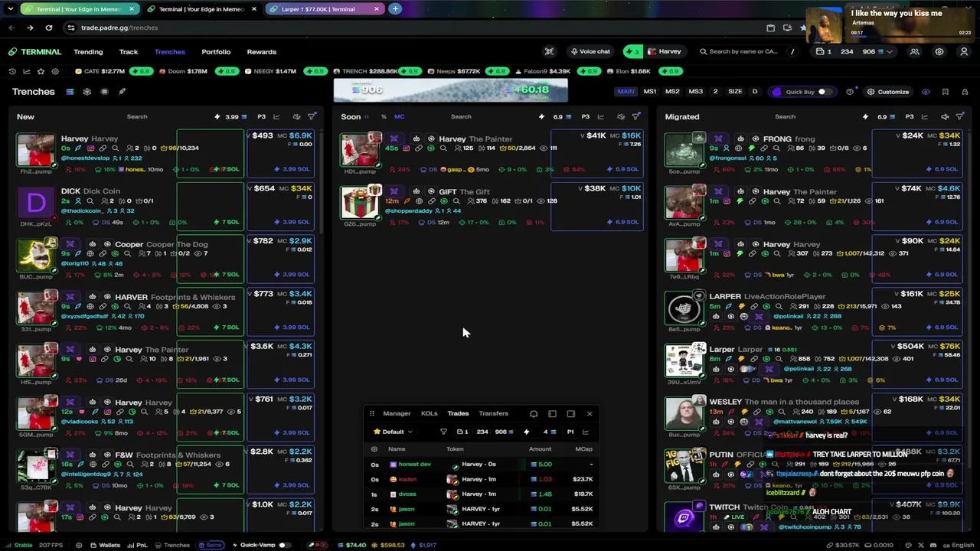Toggle MC display in the Soon column

coord(399,117)
